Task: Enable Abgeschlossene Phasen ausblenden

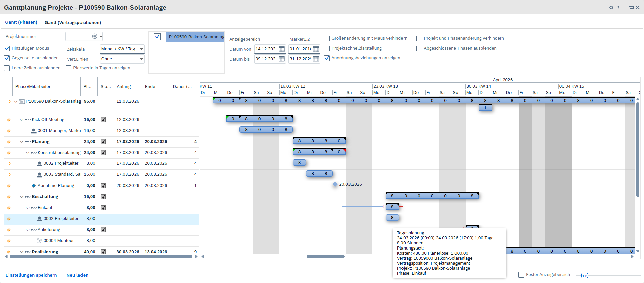Action: pos(419,48)
